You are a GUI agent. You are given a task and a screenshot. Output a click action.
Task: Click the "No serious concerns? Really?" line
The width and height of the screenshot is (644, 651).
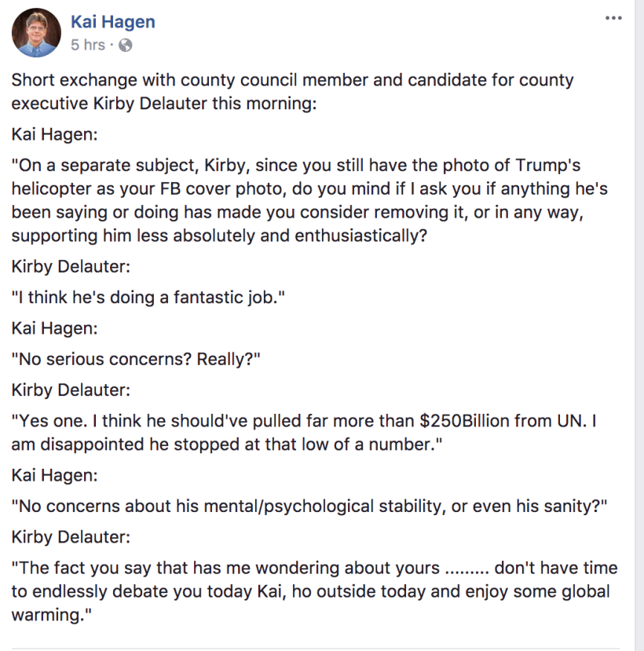point(136,359)
